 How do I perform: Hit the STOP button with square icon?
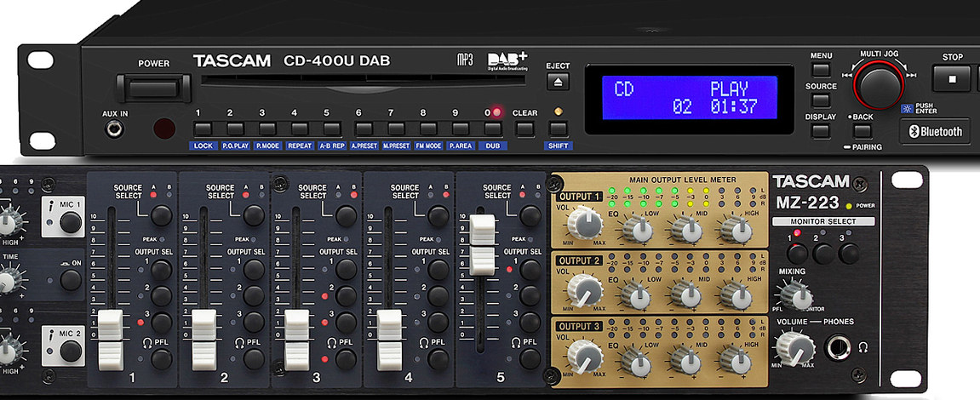click(x=952, y=79)
